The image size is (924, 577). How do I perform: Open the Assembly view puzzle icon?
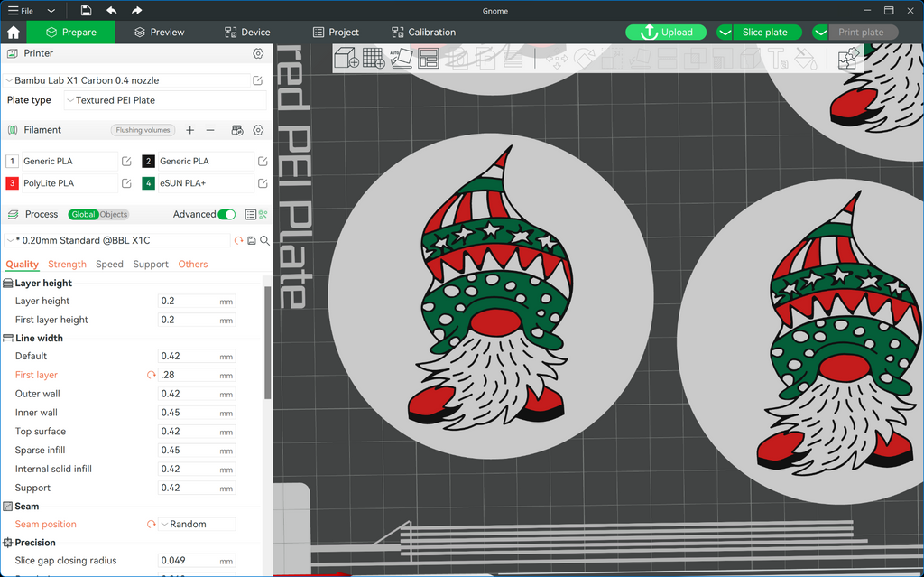pos(848,59)
